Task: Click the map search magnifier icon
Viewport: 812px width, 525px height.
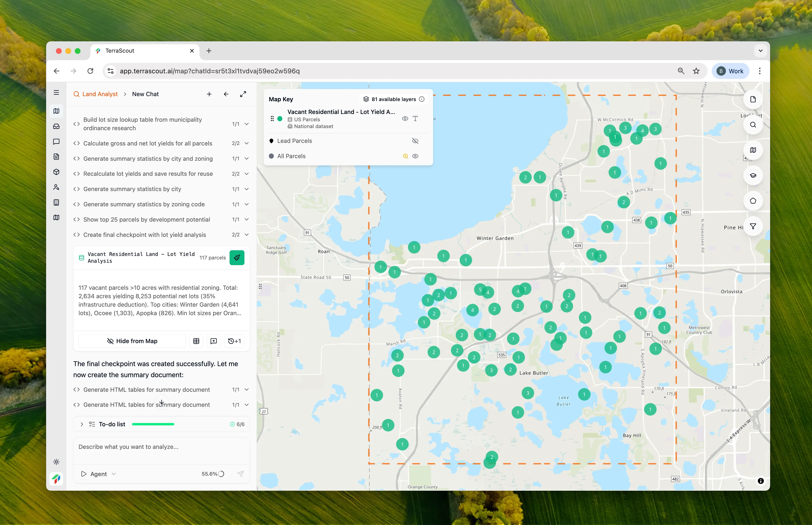Action: tap(753, 125)
